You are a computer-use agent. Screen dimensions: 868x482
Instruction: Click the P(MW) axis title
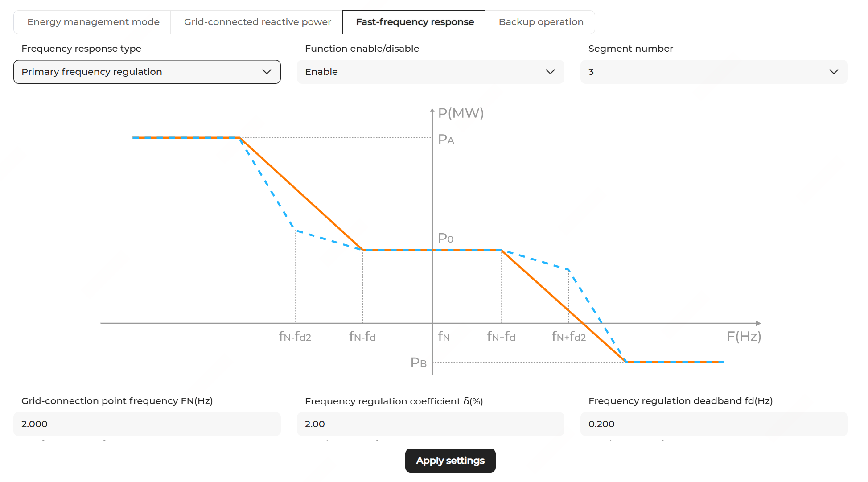tap(461, 113)
